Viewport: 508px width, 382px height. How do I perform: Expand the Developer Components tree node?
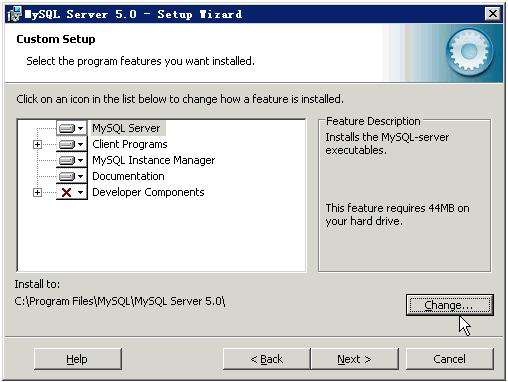pyautogui.click(x=37, y=192)
